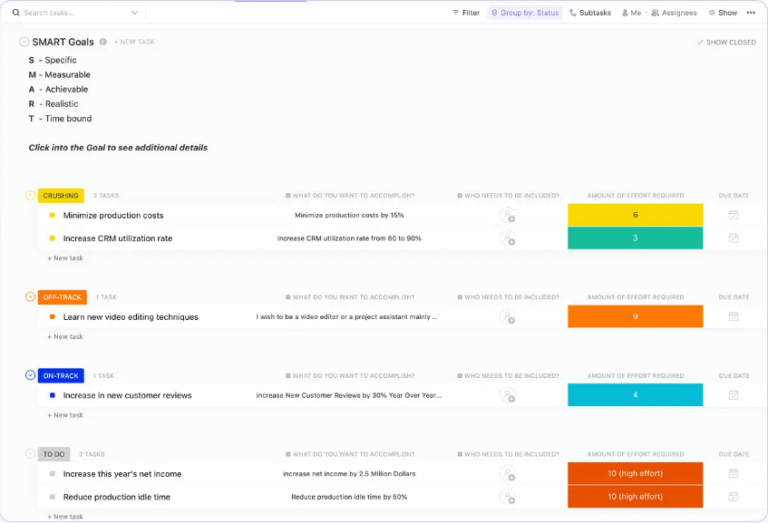The image size is (768, 523).
Task: Click the Search tasks input field
Action: coord(71,13)
